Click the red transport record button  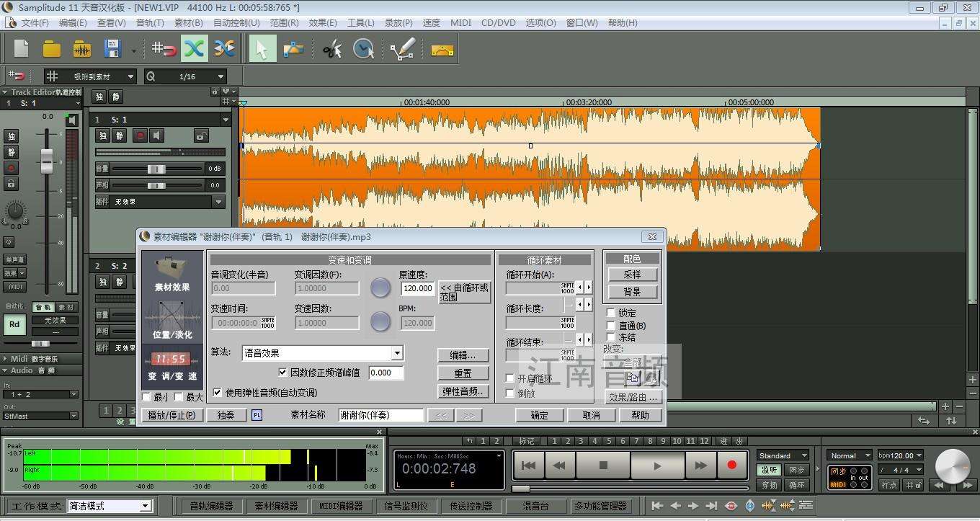coord(732,466)
